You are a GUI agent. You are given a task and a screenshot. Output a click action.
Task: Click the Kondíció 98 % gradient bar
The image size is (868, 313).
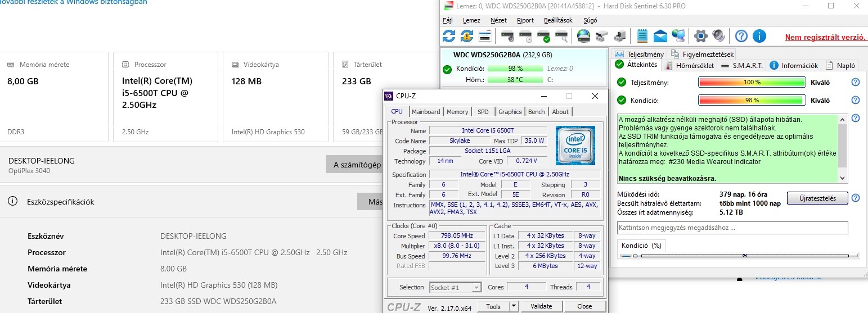click(x=752, y=101)
